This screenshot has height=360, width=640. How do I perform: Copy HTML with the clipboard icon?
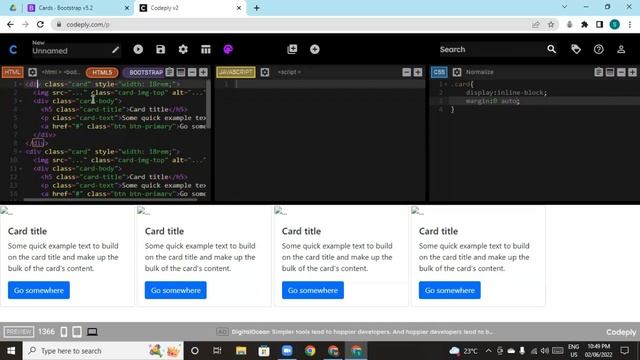coord(169,72)
